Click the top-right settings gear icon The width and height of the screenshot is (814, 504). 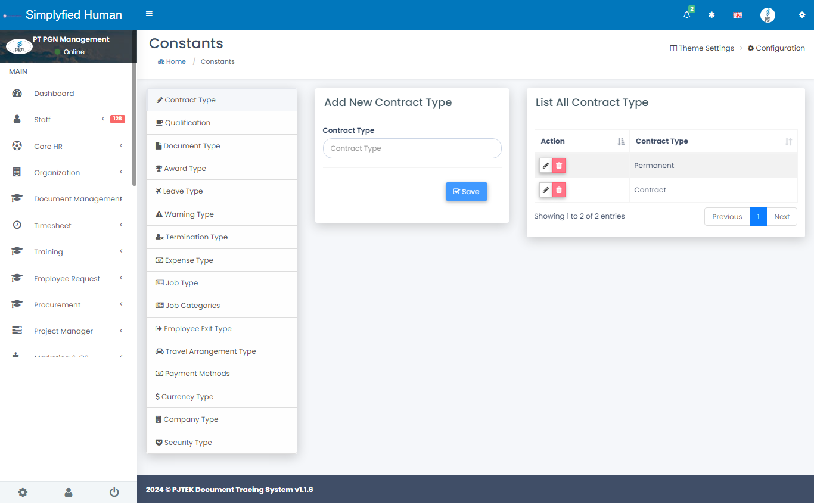801,15
